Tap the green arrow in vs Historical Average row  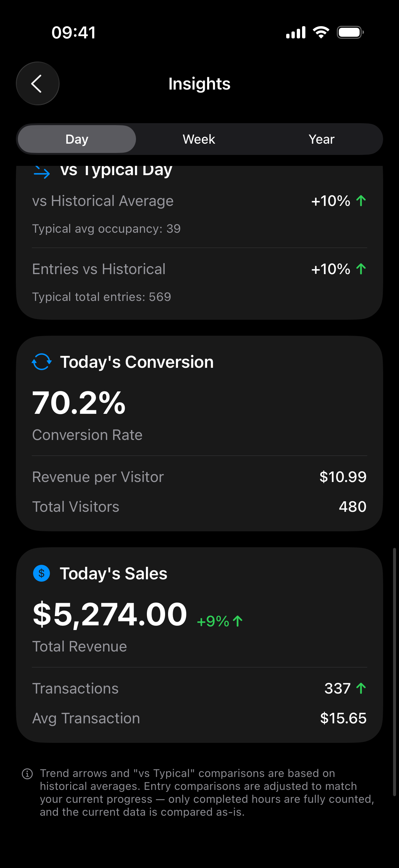(x=361, y=201)
